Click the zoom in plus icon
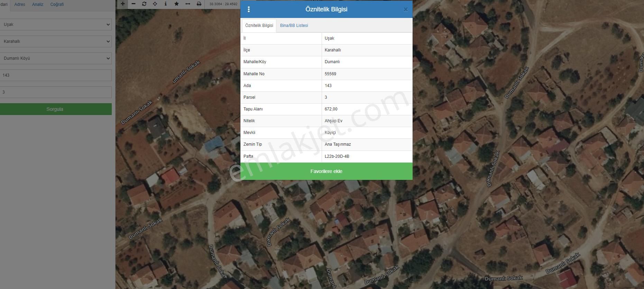 pos(122,4)
